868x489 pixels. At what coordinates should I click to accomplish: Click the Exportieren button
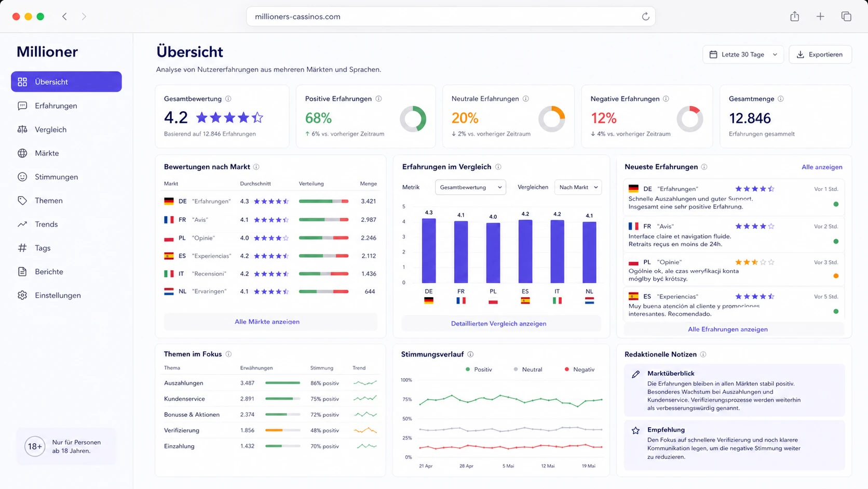820,55
